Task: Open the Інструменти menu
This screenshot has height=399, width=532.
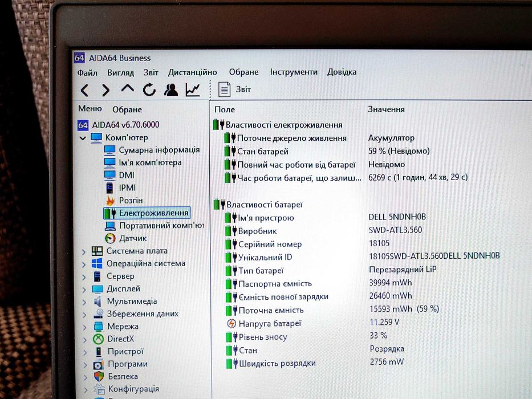Action: [x=294, y=72]
